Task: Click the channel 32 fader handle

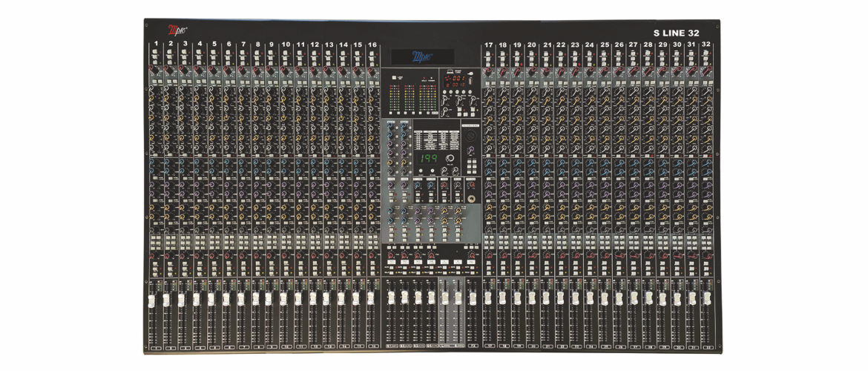Action: click(x=706, y=298)
